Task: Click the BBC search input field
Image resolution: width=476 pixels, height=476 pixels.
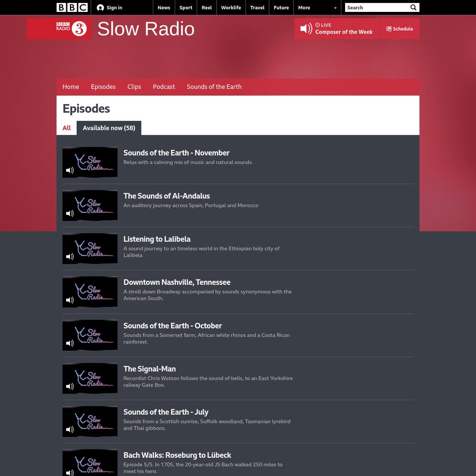Action: pyautogui.click(x=377, y=7)
